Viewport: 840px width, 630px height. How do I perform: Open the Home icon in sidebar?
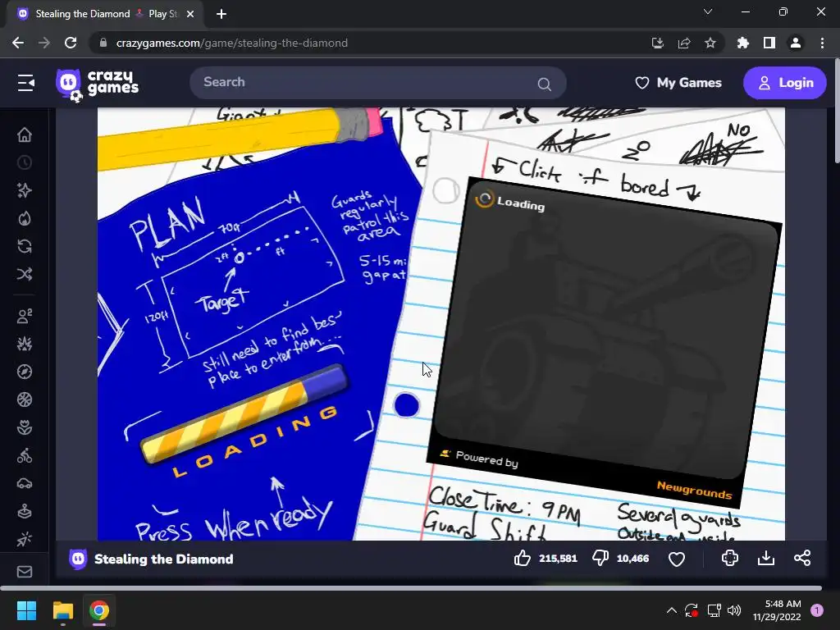click(x=25, y=135)
